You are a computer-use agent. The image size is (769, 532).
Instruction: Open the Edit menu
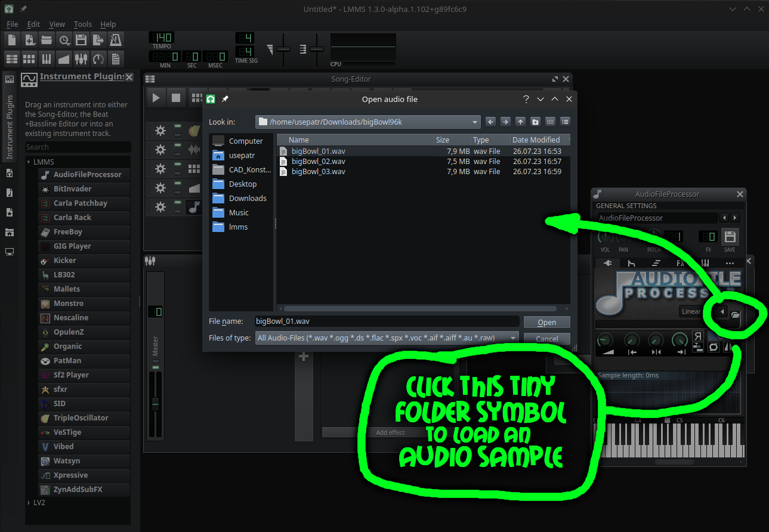(33, 24)
